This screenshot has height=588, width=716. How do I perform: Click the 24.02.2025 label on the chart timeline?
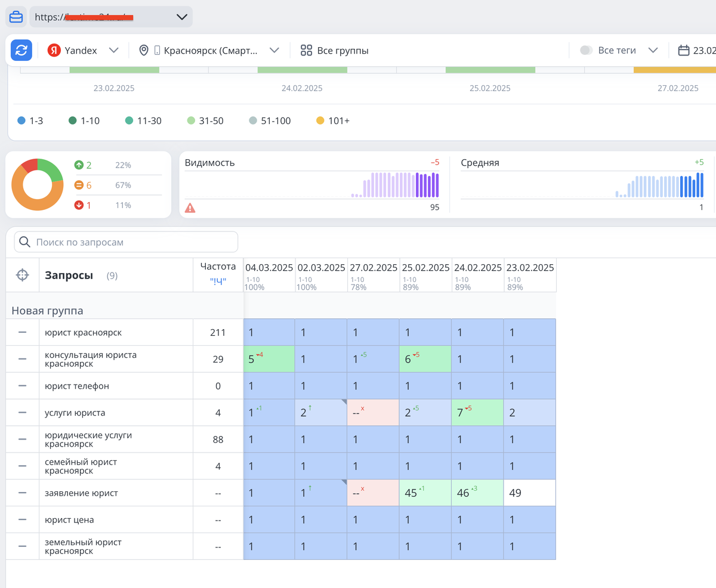pos(302,88)
